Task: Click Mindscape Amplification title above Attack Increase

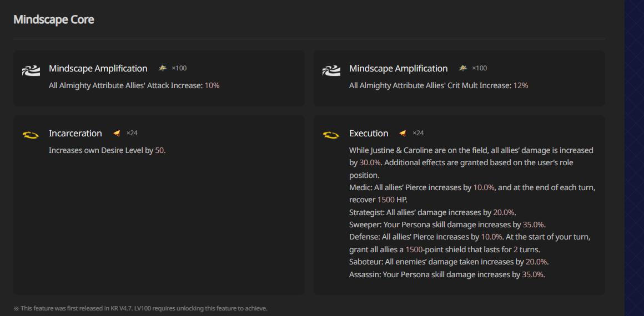Action: pyautogui.click(x=98, y=69)
